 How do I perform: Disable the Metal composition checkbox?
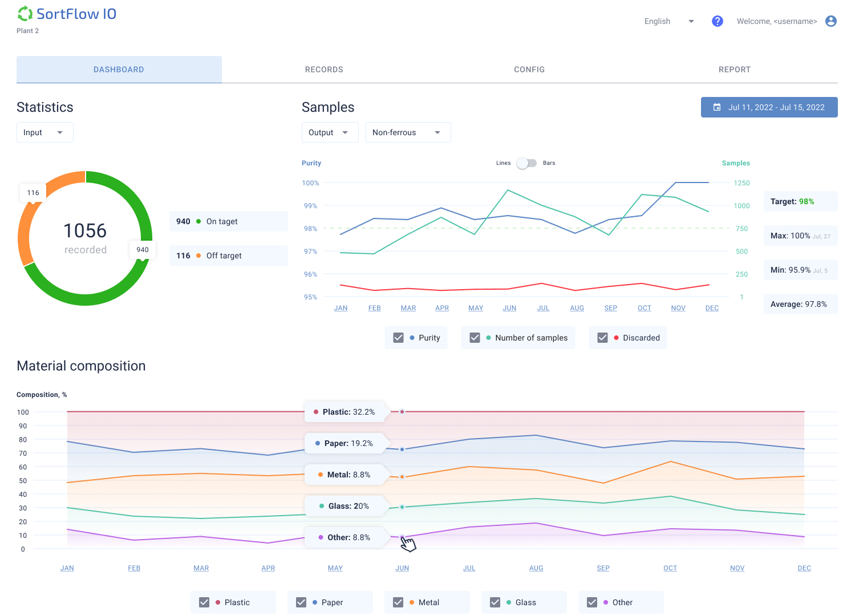click(x=398, y=602)
